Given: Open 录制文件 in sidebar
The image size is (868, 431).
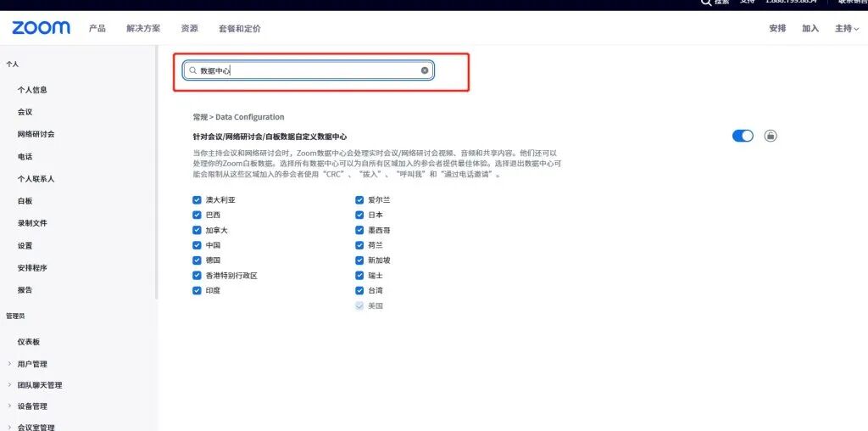Looking at the screenshot, I should (32, 223).
